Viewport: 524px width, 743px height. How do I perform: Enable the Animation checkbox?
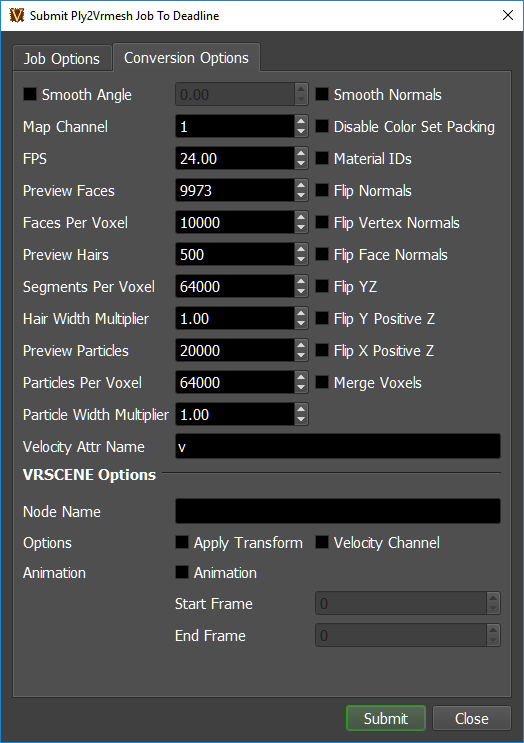point(182,572)
